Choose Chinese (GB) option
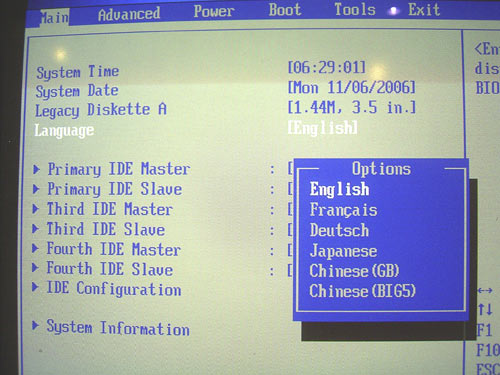The image size is (500, 375). (x=354, y=271)
